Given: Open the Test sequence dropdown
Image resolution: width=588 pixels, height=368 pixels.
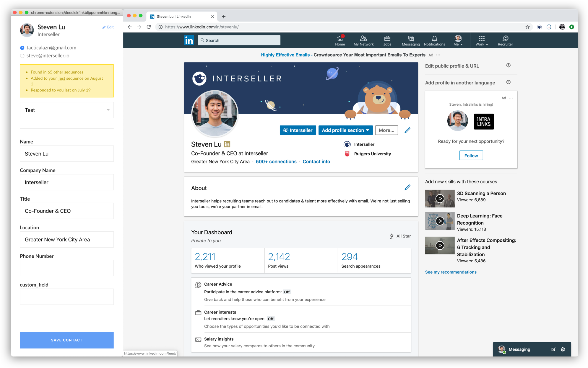Looking at the screenshot, I should tap(67, 110).
